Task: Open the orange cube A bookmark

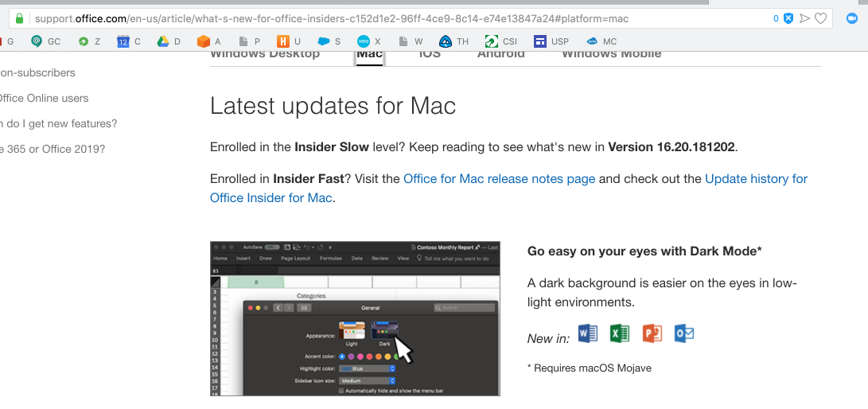Action: click(209, 41)
